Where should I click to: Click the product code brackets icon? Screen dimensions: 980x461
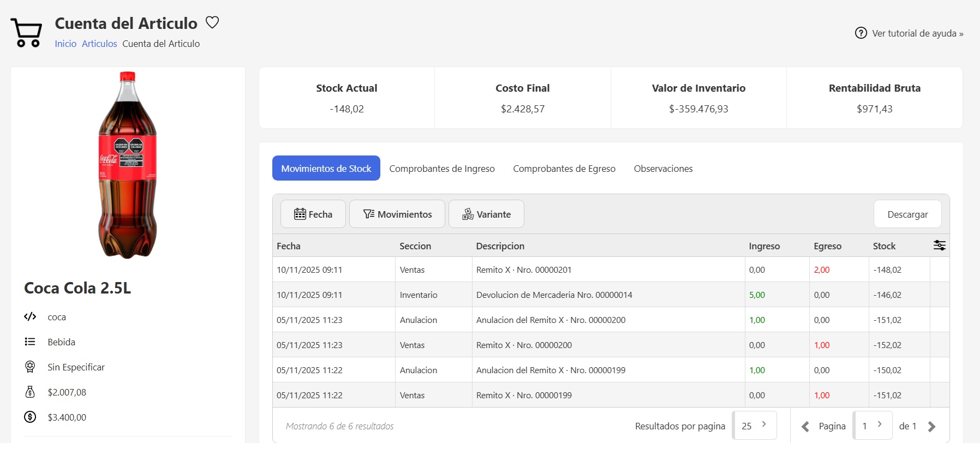tap(30, 317)
